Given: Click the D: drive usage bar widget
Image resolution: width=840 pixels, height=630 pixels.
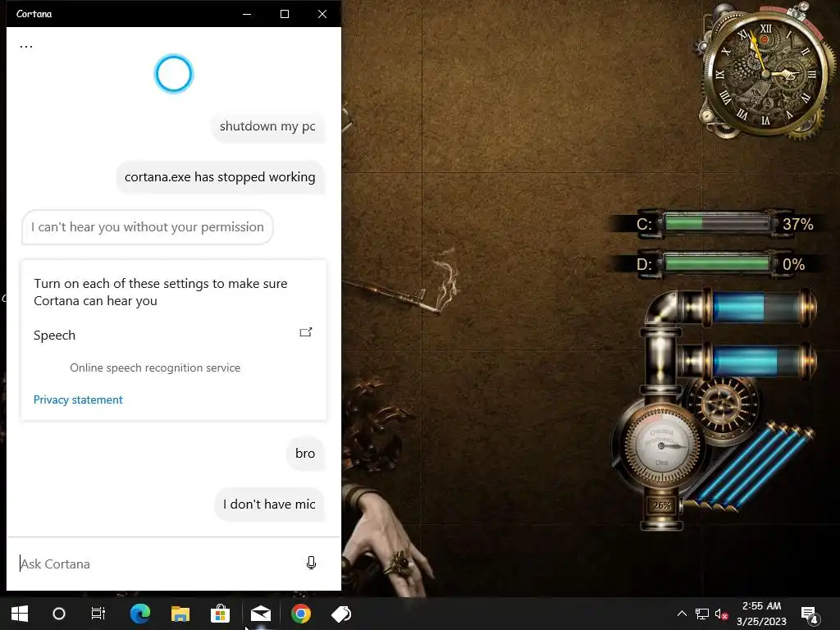Looking at the screenshot, I should 717,263.
